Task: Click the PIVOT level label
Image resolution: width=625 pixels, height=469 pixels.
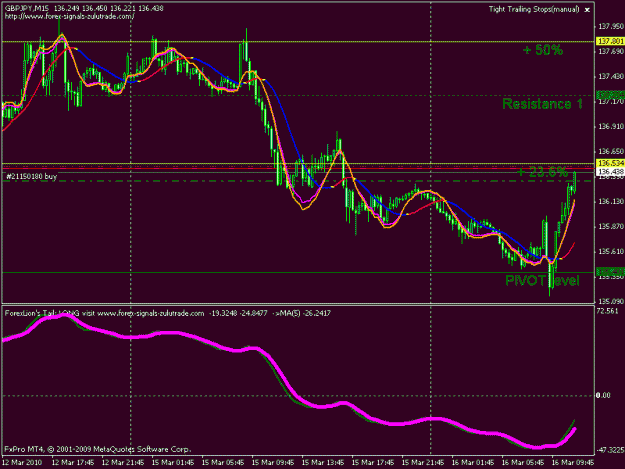Action: [542, 281]
